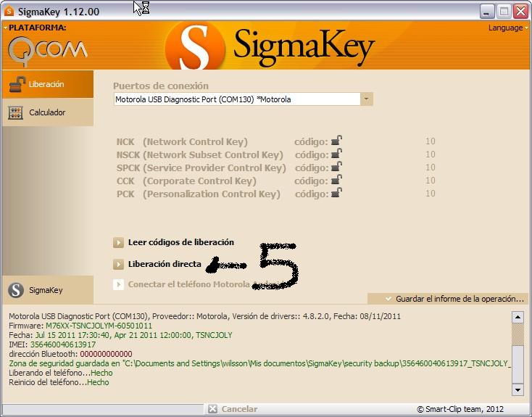Screen dimensions: 532x417
Task: Click the QCOM platform logo
Action: [x=48, y=51]
